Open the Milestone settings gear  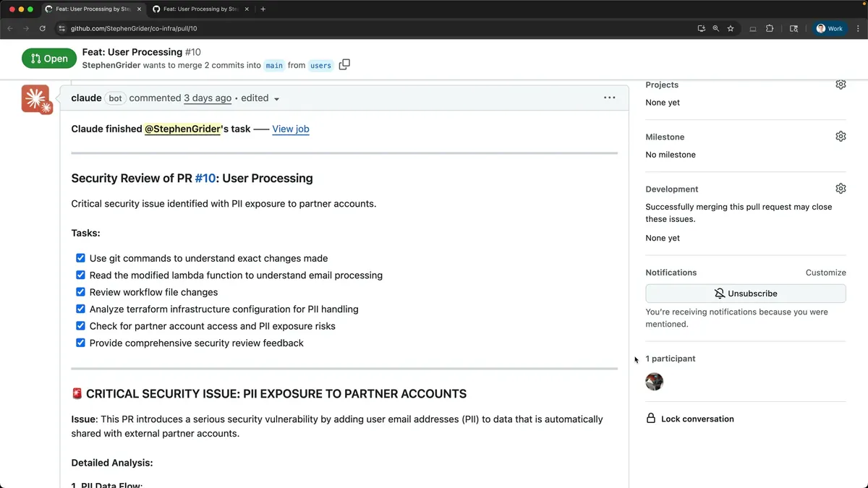point(840,137)
